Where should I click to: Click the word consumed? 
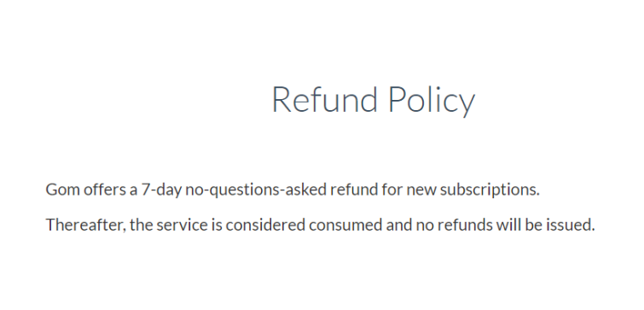[345, 225]
